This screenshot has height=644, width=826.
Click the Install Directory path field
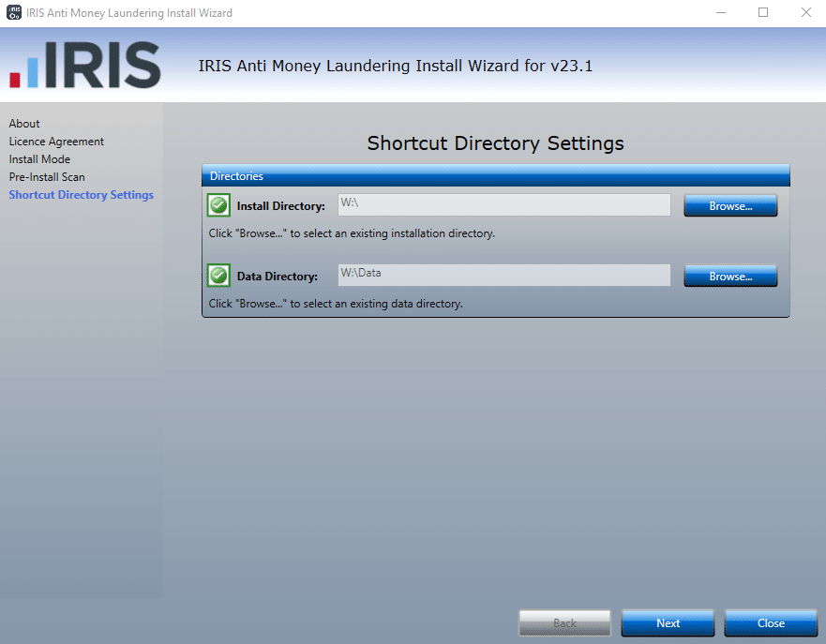coord(504,205)
